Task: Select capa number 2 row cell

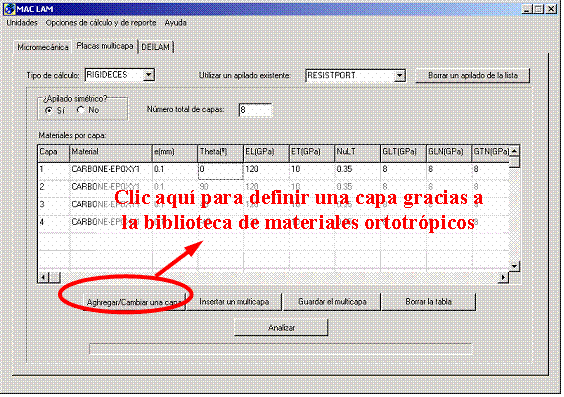Action: 54,188
